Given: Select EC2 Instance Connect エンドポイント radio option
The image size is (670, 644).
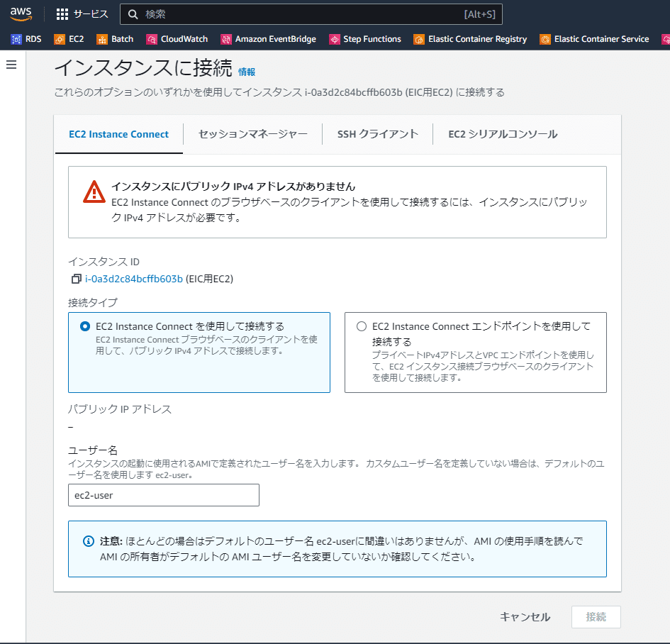Looking at the screenshot, I should [x=362, y=326].
